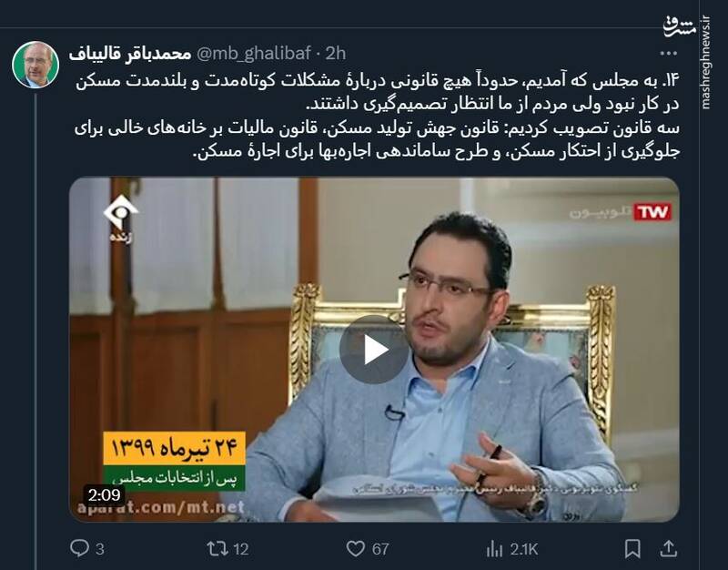Click the retweet count 12
728x570 pixels.
241,550
